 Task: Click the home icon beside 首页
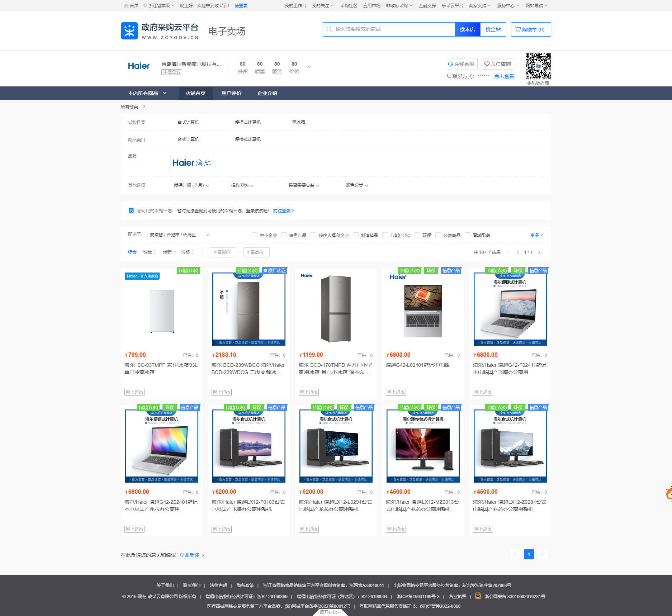click(x=126, y=5)
